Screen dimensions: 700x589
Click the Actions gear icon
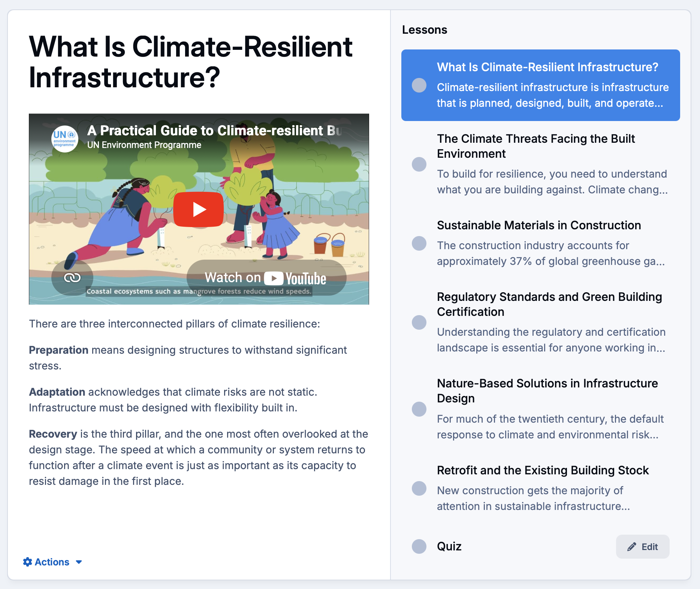[27, 562]
